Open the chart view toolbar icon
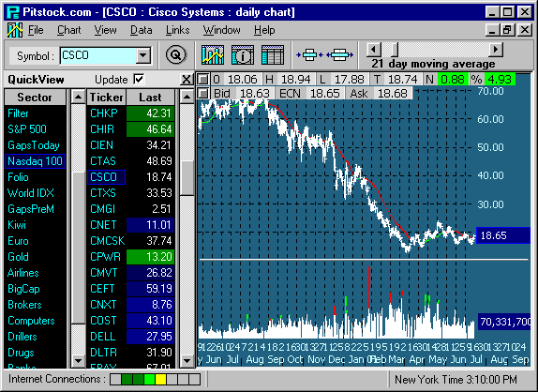The image size is (538, 392). click(213, 55)
